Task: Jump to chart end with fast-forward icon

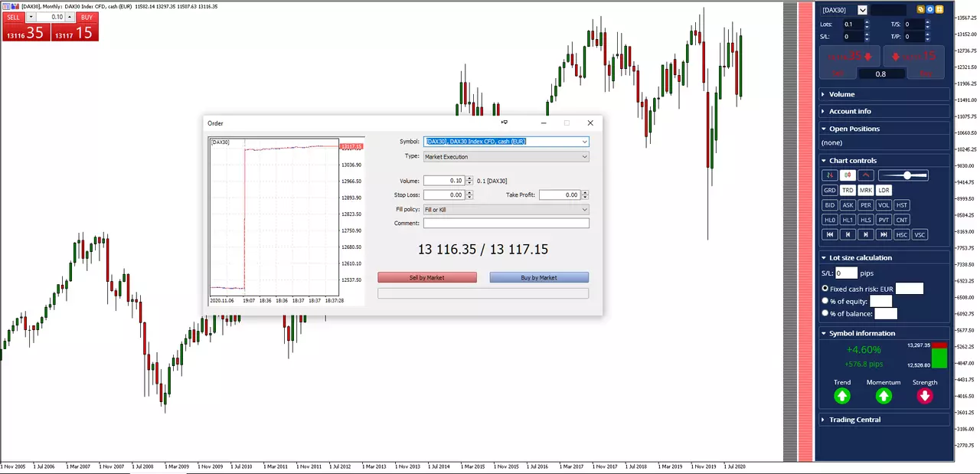Action: click(x=884, y=234)
